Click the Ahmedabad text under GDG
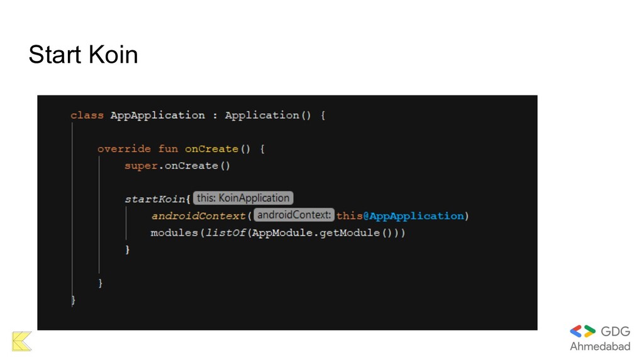644x362 pixels. click(x=600, y=346)
